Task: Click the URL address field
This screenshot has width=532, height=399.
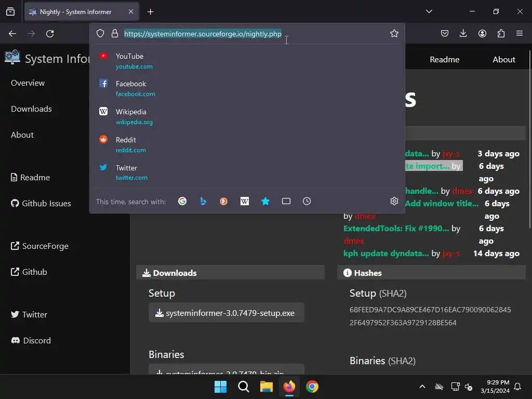Action: tap(203, 34)
